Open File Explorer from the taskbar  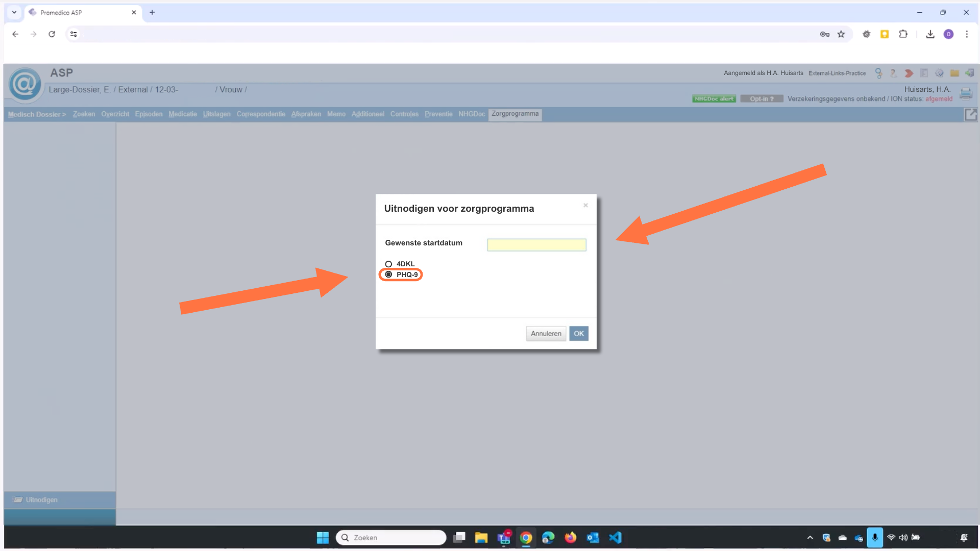(481, 538)
